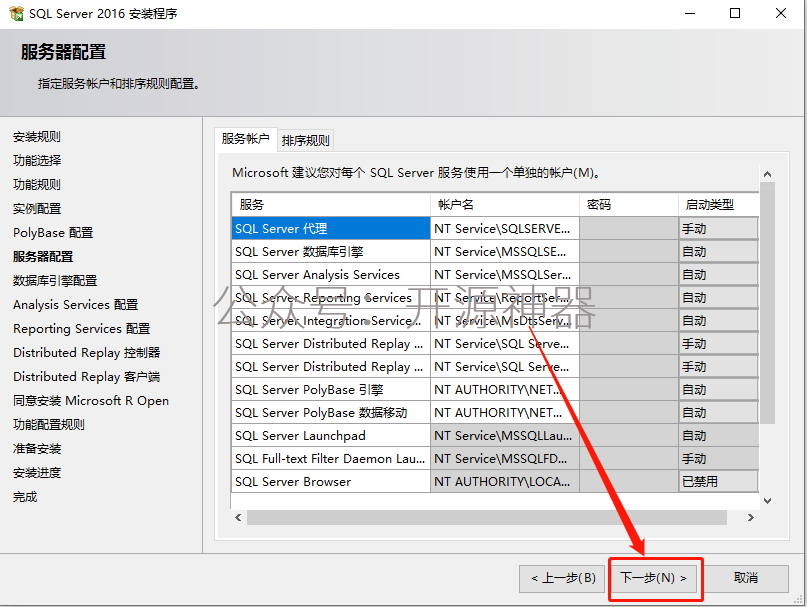Screen dimensions: 807x607
Task: Change startup type of SQL Server 数据库引擎
Action: point(717,251)
